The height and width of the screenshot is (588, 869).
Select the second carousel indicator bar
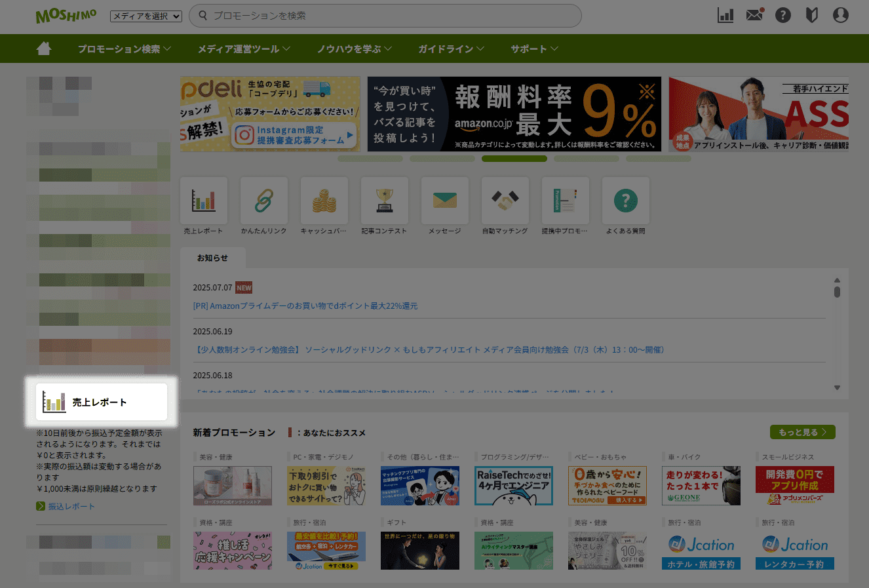tap(442, 159)
